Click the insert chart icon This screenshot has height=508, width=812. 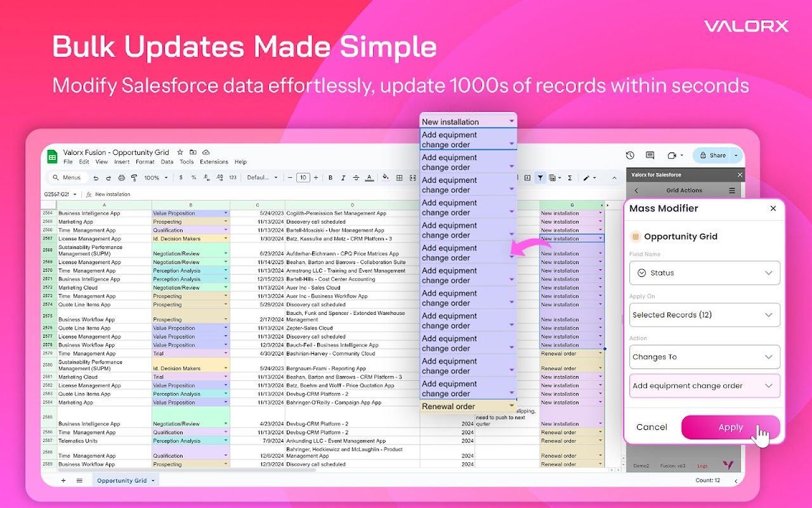click(x=527, y=178)
